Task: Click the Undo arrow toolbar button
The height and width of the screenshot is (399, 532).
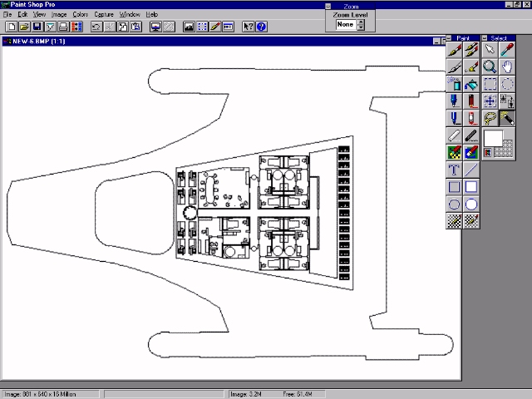Action: pos(96,27)
